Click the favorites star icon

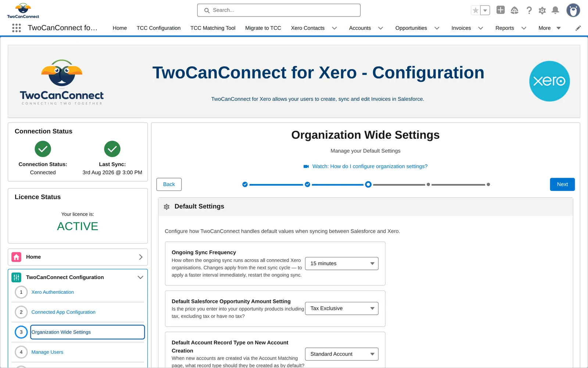[x=476, y=10]
